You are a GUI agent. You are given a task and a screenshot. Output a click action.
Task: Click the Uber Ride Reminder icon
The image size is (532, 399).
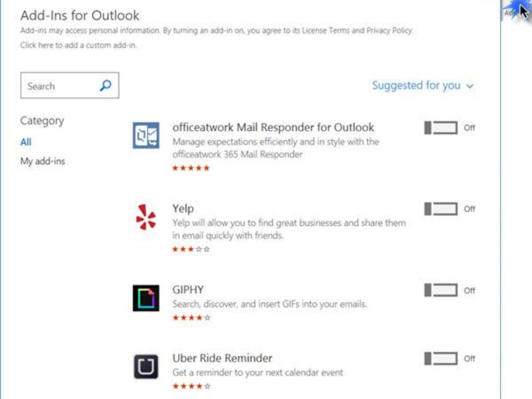coord(146,366)
